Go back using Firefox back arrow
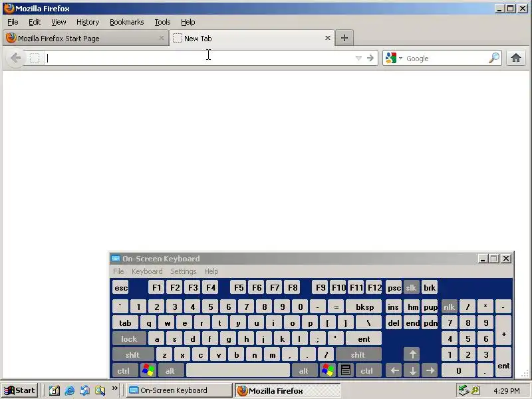Image resolution: width=532 pixels, height=399 pixels. 15,58
